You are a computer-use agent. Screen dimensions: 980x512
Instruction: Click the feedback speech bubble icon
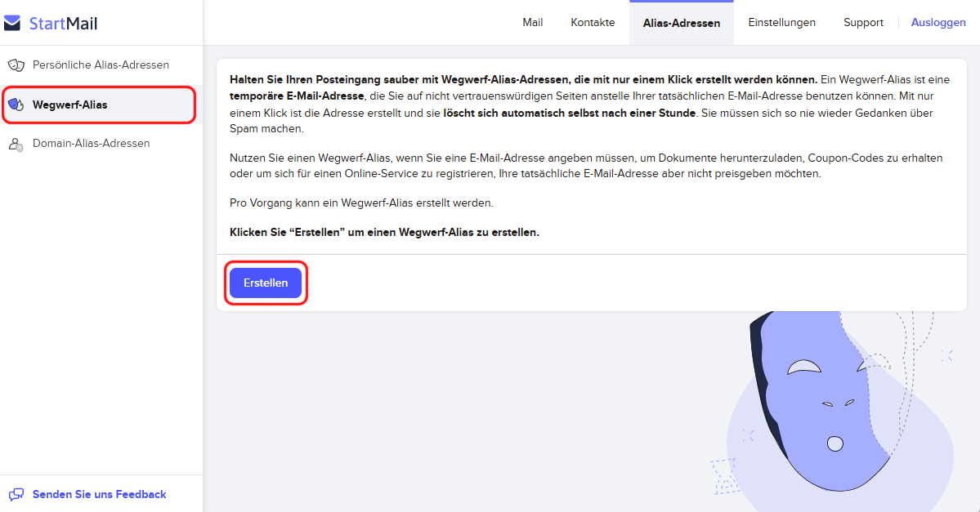click(x=16, y=495)
